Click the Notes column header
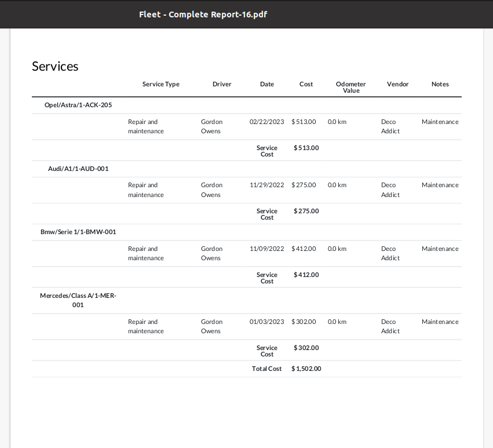The height and width of the screenshot is (448, 493). (440, 84)
